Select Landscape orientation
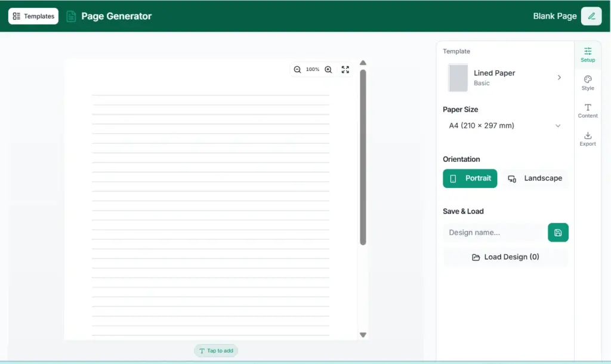611x364 pixels. pyautogui.click(x=535, y=178)
